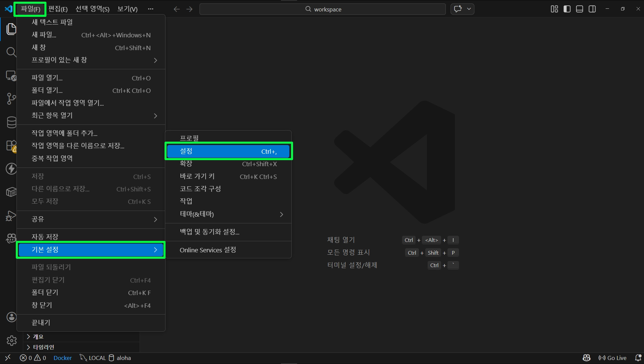Open the Database view icon
Image resolution: width=644 pixels, height=364 pixels.
tap(11, 122)
